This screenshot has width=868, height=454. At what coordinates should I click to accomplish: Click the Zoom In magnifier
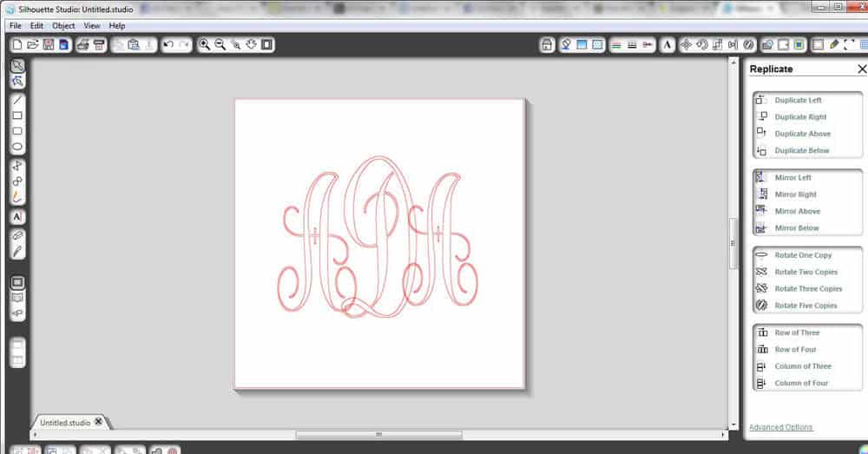coord(204,44)
